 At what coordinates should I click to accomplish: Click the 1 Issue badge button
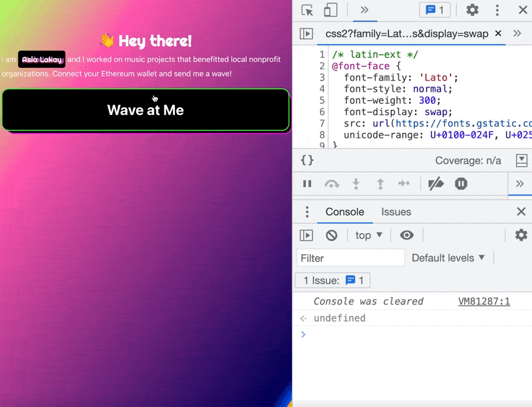[x=332, y=281]
